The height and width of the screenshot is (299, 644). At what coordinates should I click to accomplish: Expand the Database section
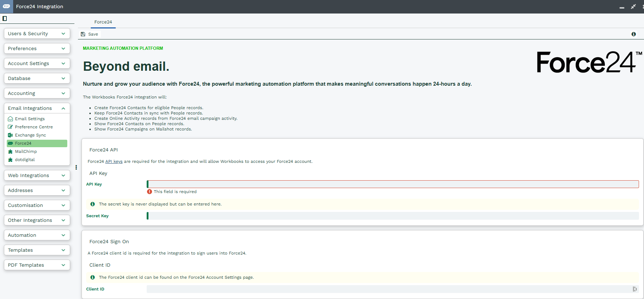click(37, 78)
